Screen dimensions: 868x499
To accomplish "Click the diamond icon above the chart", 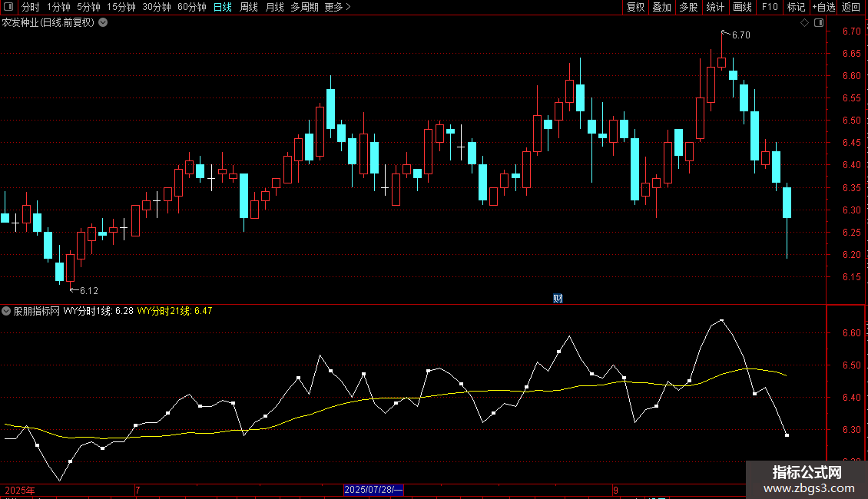I will (804, 23).
